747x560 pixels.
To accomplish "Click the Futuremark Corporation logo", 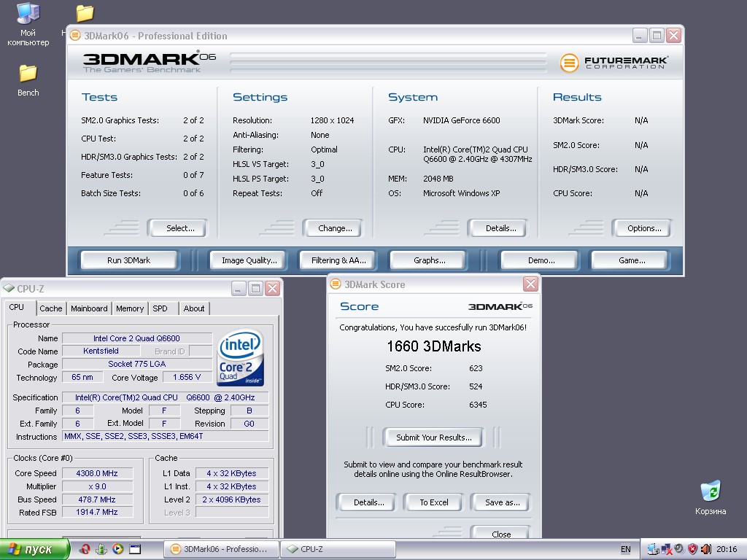I will pos(614,63).
